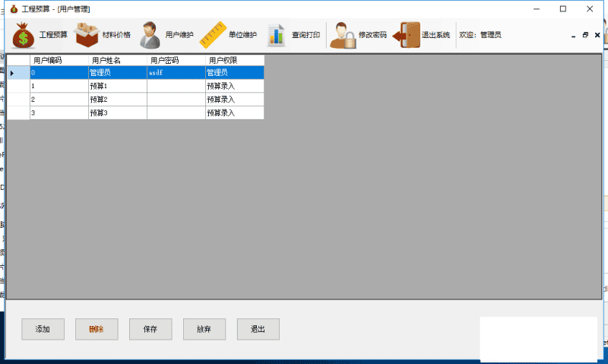Maximize the main 工程预算 window
This screenshot has width=608, height=364.
tap(563, 9)
